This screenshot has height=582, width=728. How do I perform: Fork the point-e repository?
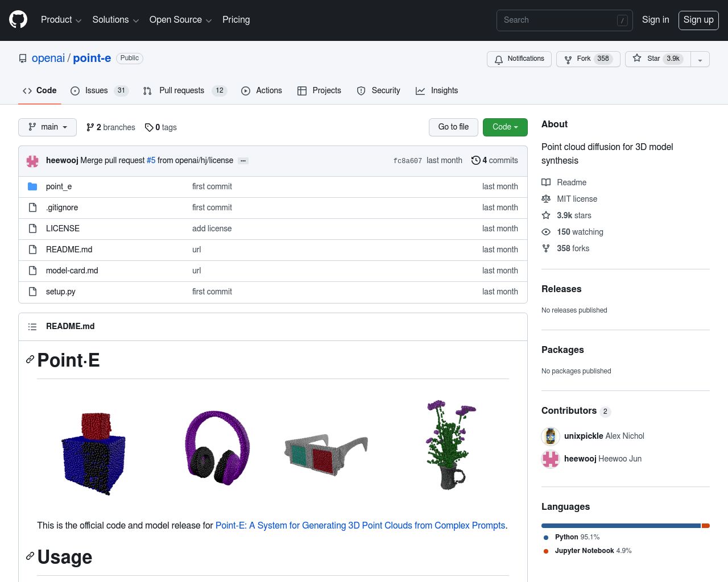(588, 59)
